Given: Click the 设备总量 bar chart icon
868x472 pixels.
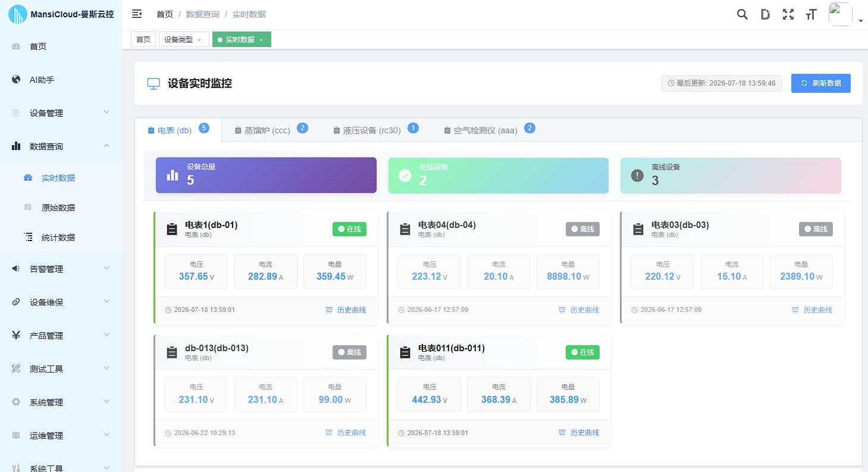Looking at the screenshot, I should (x=173, y=175).
